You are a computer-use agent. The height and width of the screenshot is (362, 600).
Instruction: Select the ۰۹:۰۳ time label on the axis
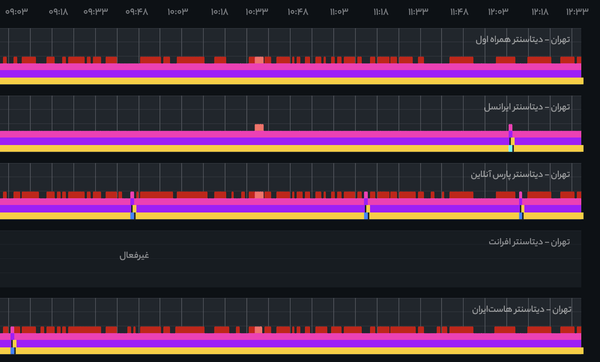[x=16, y=12]
